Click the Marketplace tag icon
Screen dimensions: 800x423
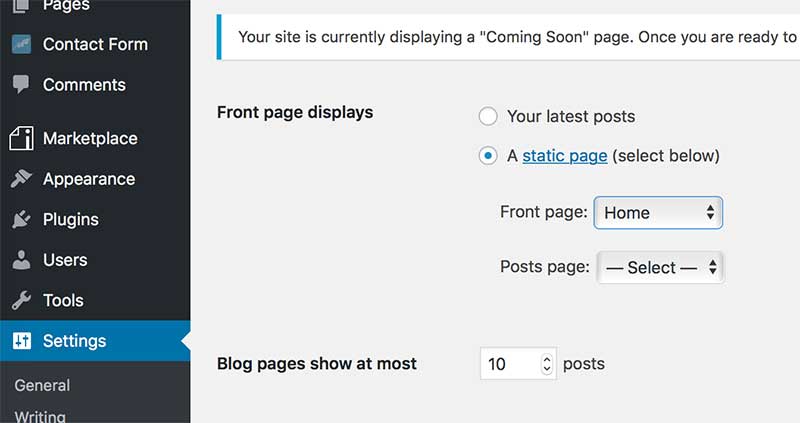coord(21,138)
